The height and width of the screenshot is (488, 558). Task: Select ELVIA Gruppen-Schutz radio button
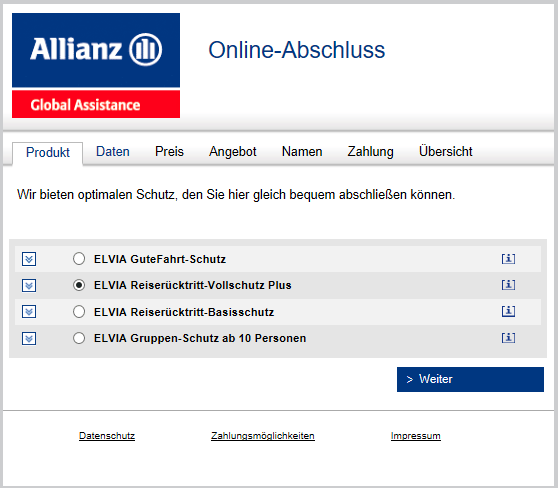click(x=79, y=338)
